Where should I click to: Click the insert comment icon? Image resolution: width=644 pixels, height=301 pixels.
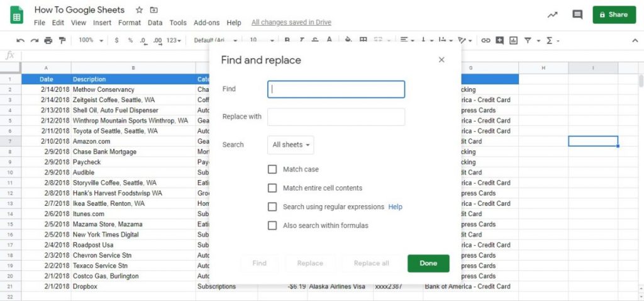pos(499,40)
